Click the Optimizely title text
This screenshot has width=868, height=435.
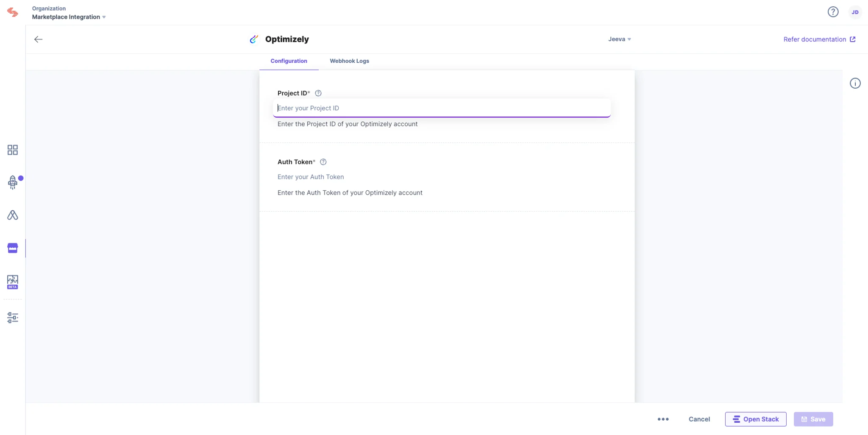[287, 39]
